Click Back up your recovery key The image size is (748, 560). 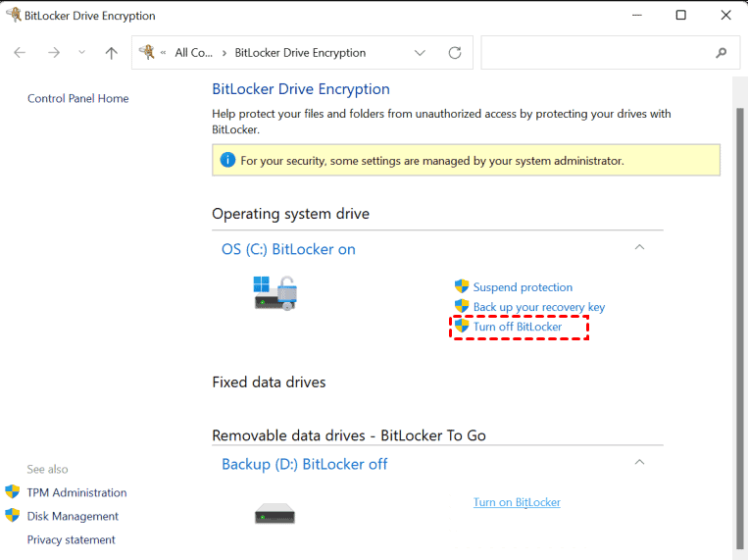pyautogui.click(x=538, y=307)
